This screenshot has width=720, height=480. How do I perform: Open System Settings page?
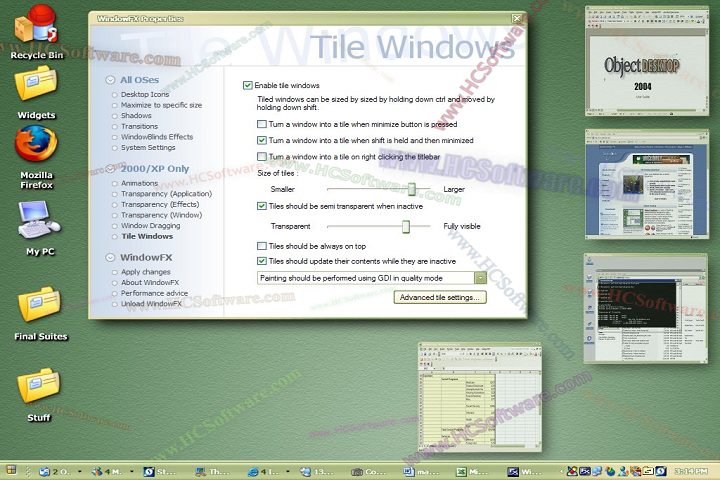coord(148,147)
